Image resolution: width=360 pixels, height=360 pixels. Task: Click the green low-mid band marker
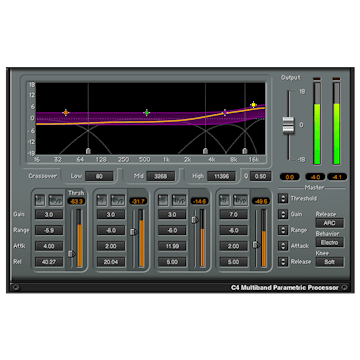(146, 113)
